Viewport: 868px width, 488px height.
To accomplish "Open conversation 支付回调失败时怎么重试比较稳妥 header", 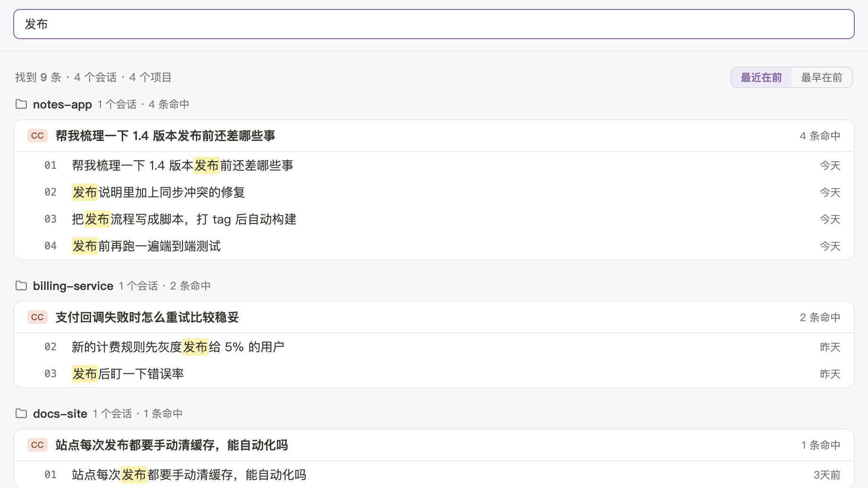I will pos(434,317).
